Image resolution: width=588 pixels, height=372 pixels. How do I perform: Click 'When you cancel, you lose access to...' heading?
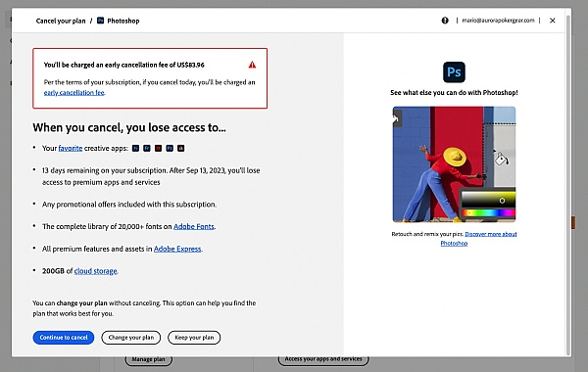[129, 127]
